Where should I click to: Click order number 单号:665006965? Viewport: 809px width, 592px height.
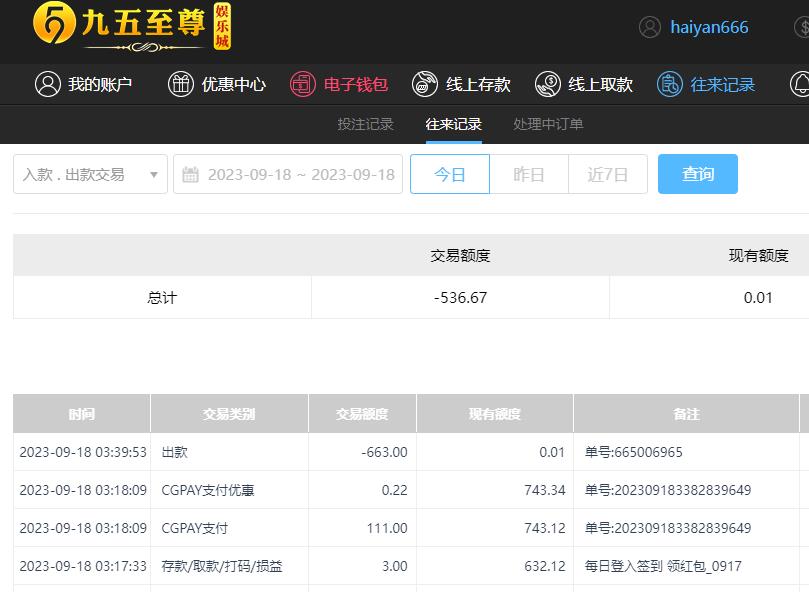pyautogui.click(x=634, y=452)
